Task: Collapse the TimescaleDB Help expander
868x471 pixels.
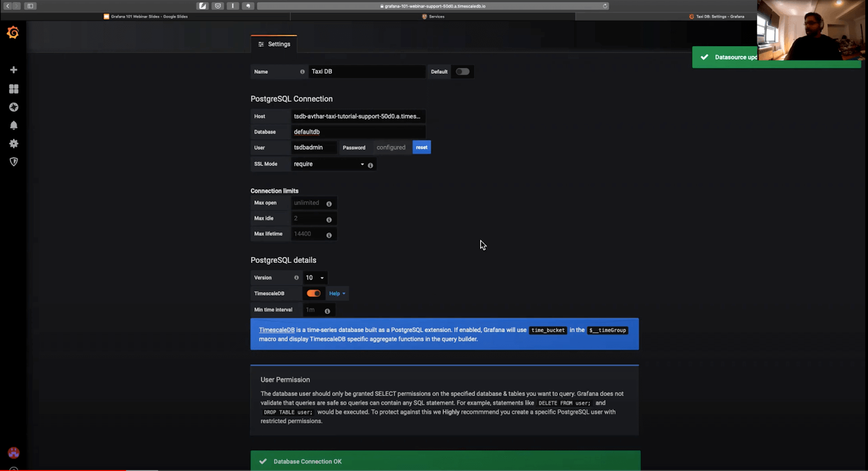Action: tap(337, 294)
